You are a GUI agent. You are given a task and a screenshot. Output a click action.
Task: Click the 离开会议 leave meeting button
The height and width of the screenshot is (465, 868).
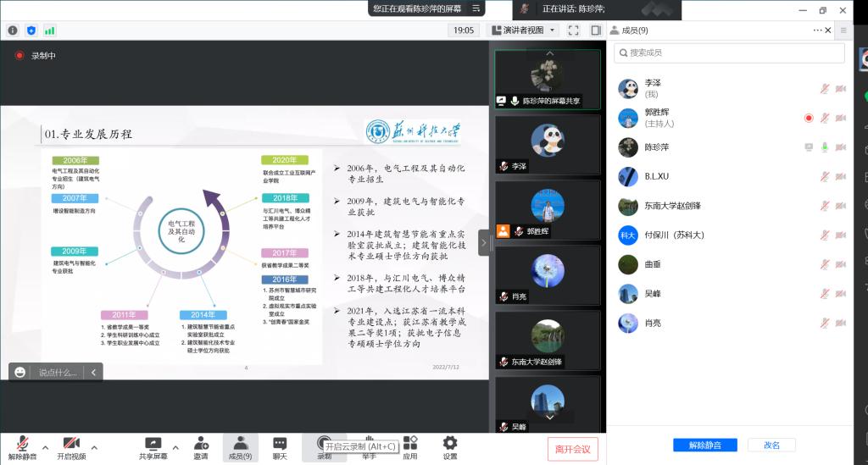coord(573,448)
